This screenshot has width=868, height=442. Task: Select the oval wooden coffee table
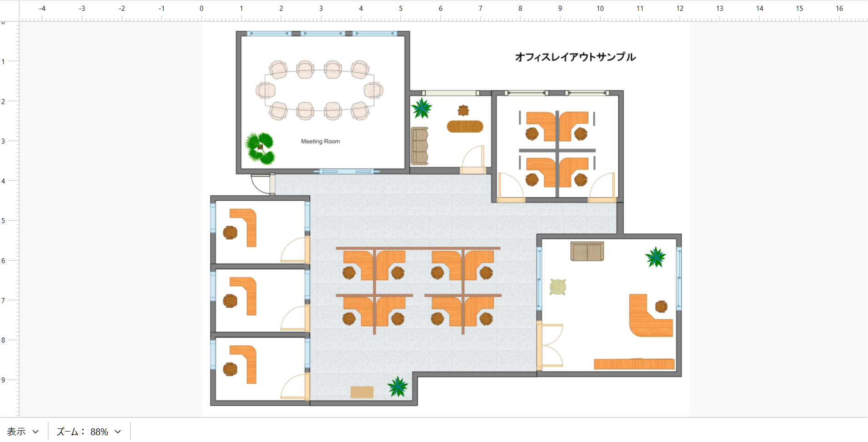(465, 126)
